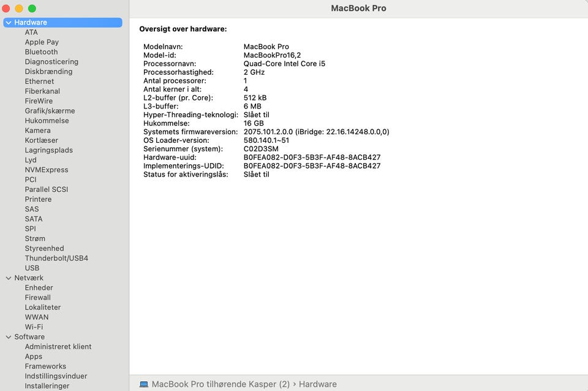Select Software category label

[x=29, y=337]
